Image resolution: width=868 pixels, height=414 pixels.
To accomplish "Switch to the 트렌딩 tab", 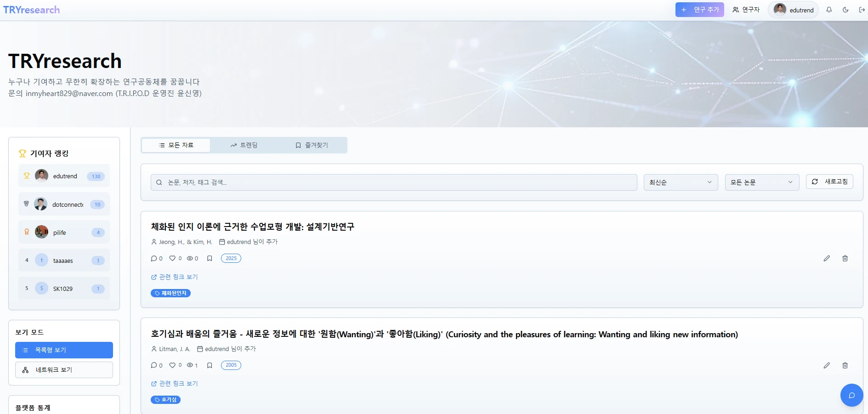I will [x=244, y=145].
